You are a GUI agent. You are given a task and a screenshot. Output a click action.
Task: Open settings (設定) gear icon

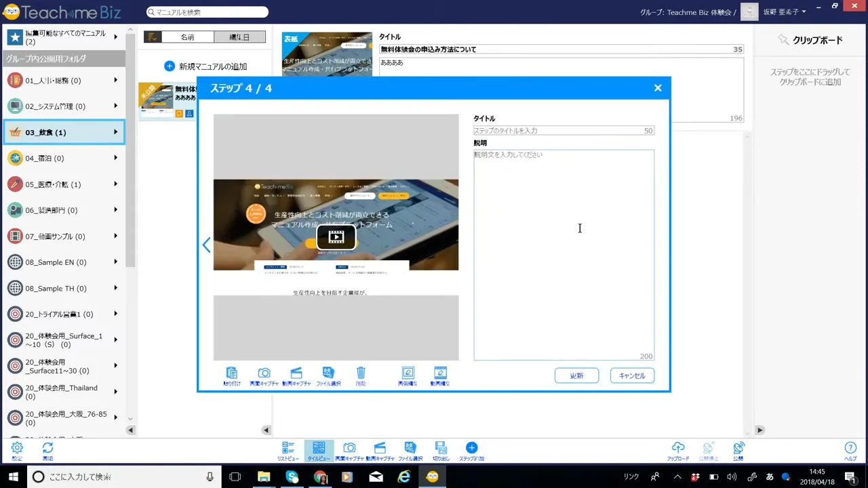click(17, 451)
